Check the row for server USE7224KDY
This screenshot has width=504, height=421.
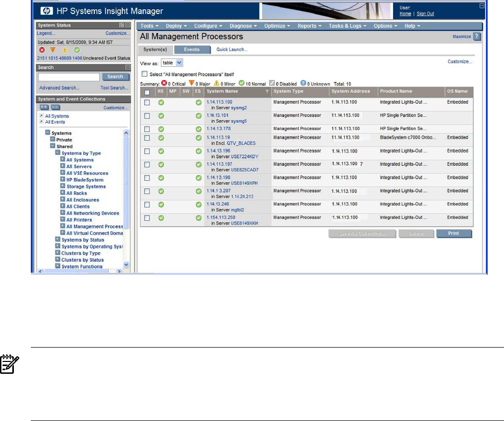pos(147,151)
